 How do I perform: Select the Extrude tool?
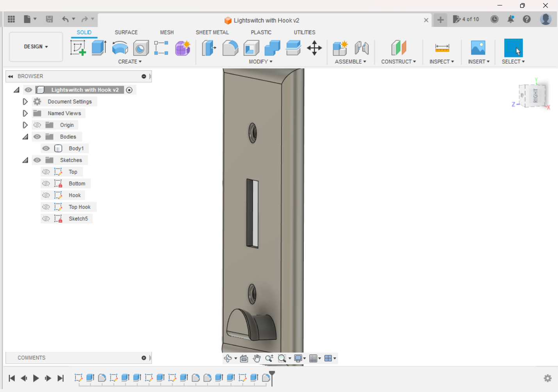[99, 48]
